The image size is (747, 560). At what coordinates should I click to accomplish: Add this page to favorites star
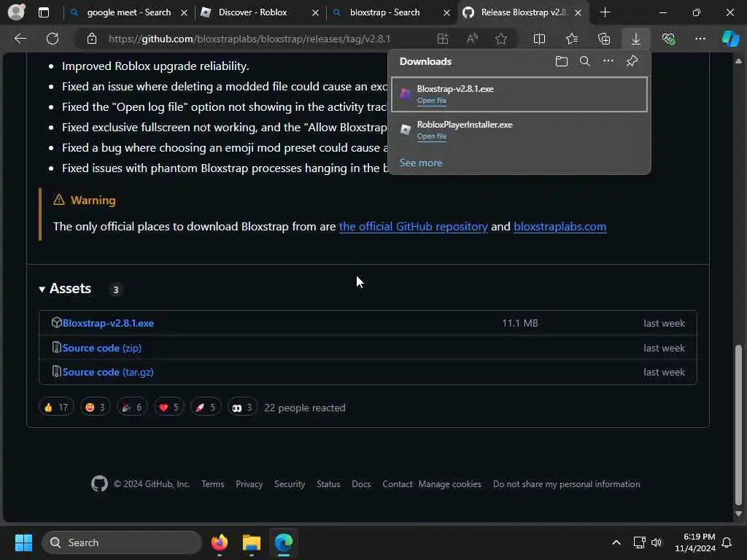(x=500, y=39)
